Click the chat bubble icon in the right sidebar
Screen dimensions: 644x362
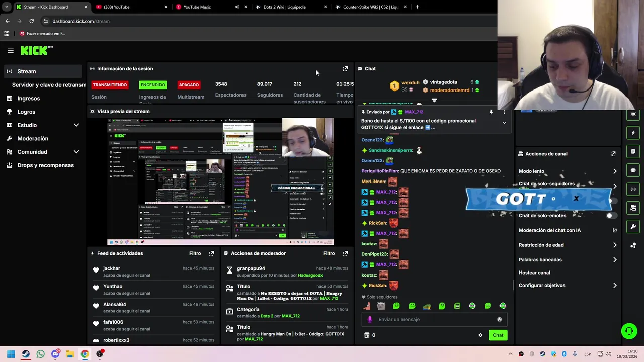pos(633,170)
